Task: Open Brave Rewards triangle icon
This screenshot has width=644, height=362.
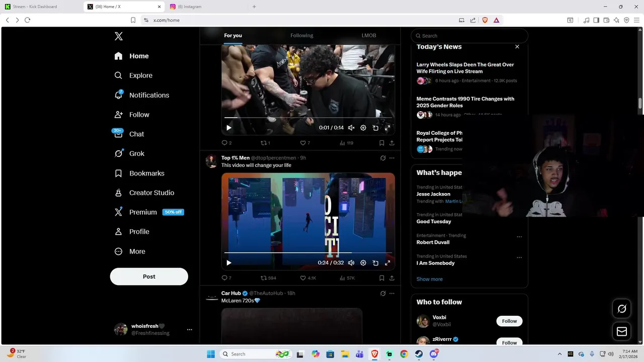Action: [496, 20]
